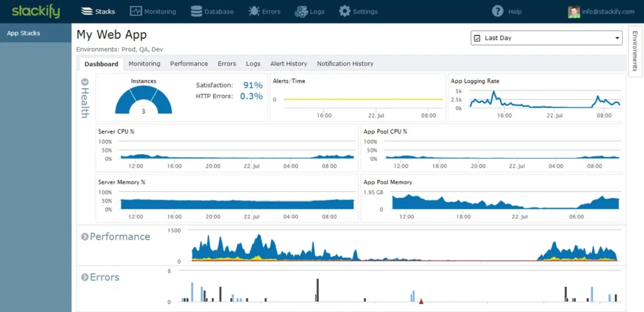Switch to the Alert History tab

(x=288, y=64)
